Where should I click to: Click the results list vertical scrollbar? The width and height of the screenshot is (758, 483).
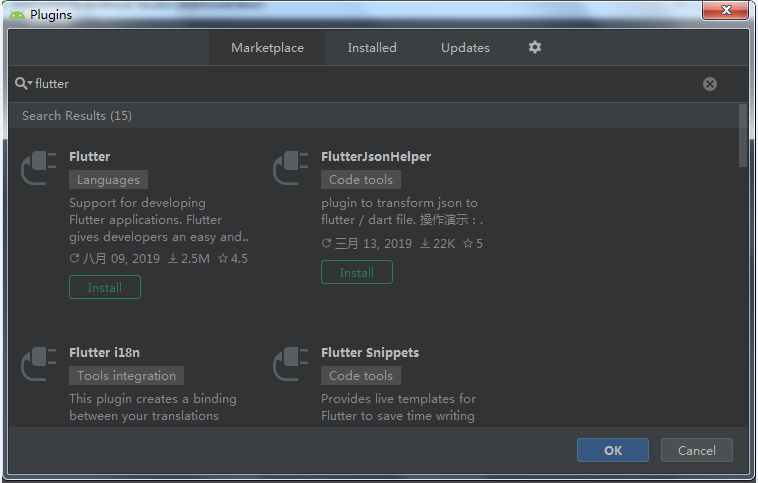pos(742,135)
